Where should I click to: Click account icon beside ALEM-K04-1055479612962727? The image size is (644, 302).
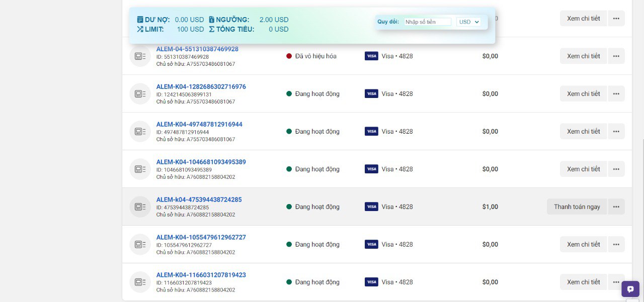pos(140,244)
